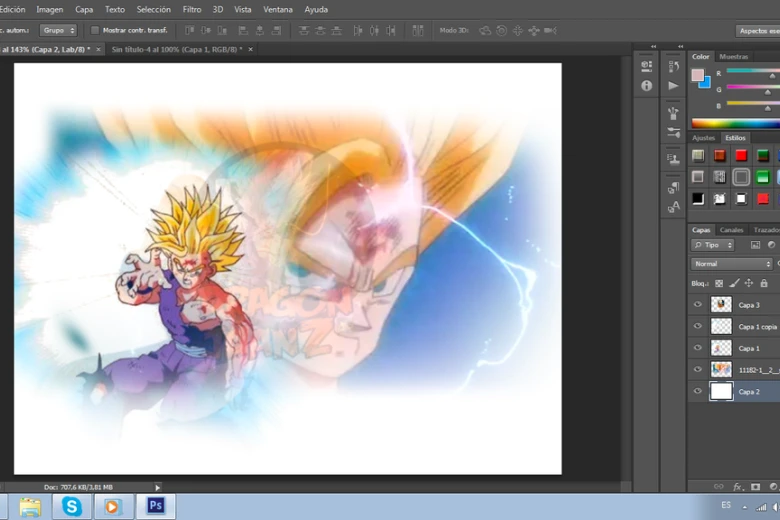The height and width of the screenshot is (520, 780).
Task: Toggle lock transparent pixels
Action: [719, 283]
